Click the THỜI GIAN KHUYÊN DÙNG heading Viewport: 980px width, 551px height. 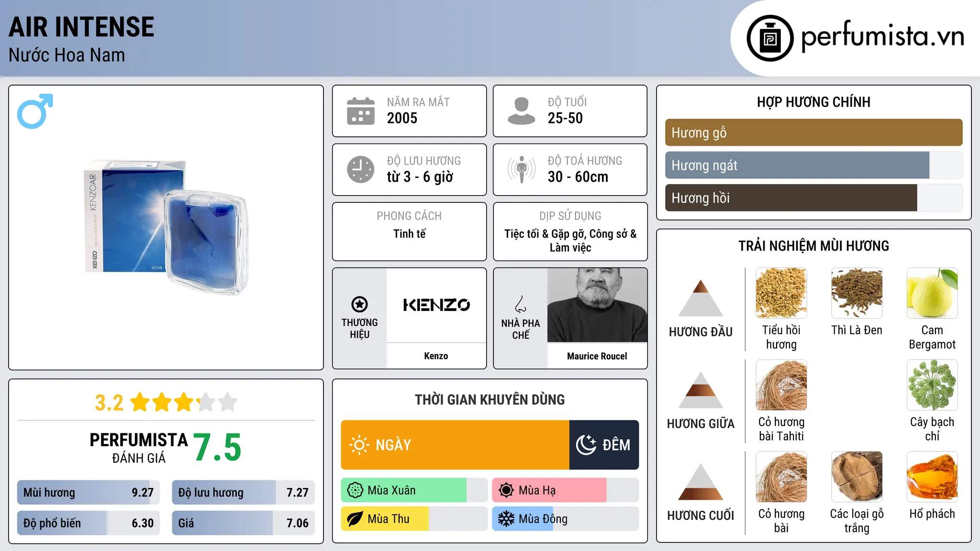(x=490, y=399)
